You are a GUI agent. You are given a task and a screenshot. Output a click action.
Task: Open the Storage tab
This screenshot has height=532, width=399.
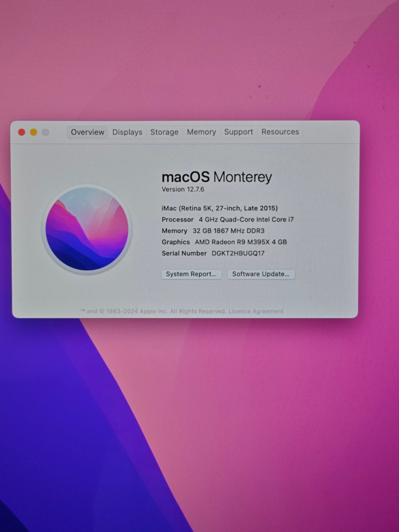[164, 132]
